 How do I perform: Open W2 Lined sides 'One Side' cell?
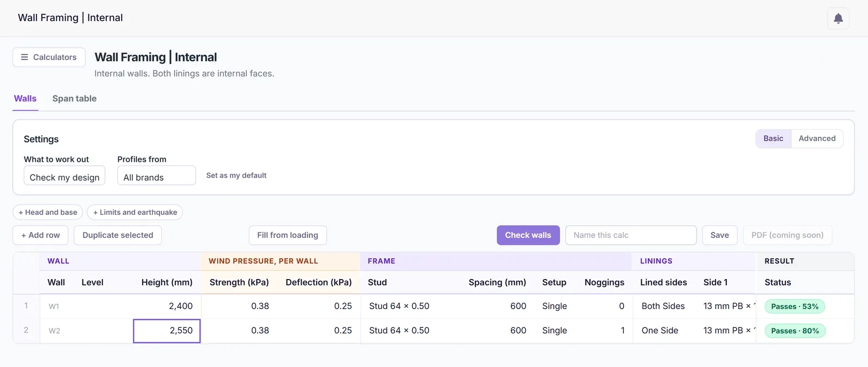[x=663, y=331]
